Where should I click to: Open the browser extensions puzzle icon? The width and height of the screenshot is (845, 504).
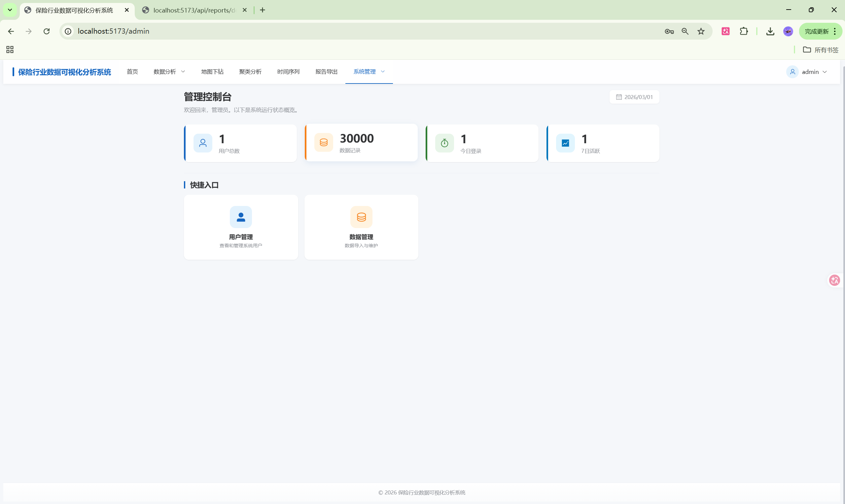[x=744, y=31]
